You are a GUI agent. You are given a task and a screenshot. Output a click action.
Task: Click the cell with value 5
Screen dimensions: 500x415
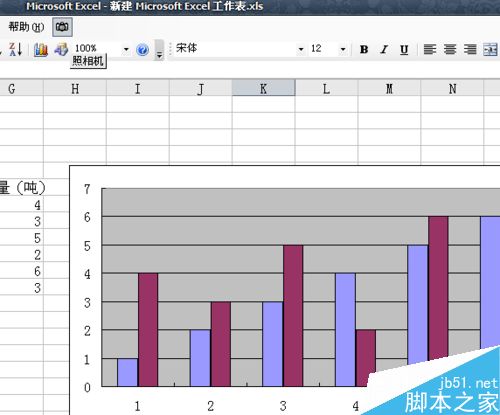[x=21, y=238]
